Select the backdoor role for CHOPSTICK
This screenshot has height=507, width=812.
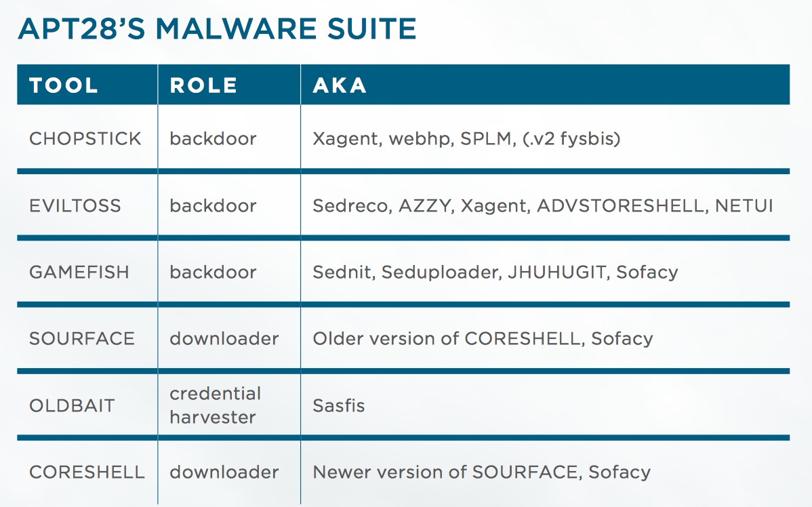214,139
